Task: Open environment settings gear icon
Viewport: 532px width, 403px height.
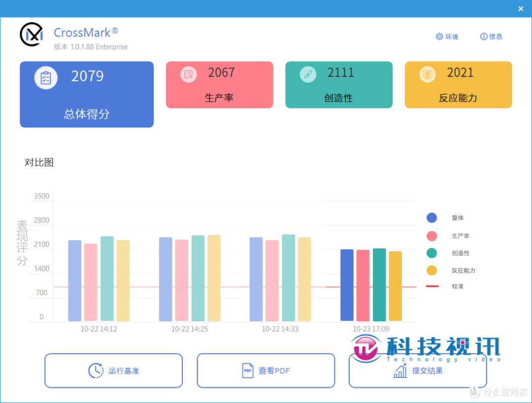Action: pos(439,36)
